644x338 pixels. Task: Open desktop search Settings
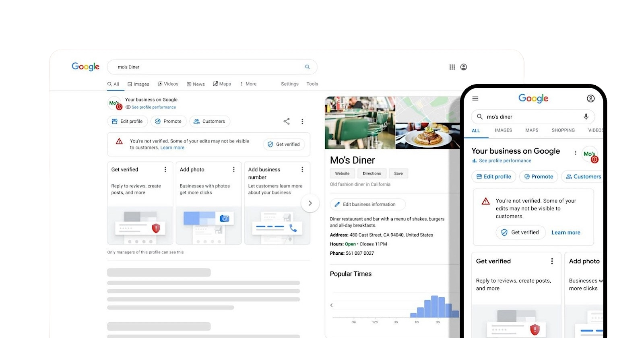(290, 84)
